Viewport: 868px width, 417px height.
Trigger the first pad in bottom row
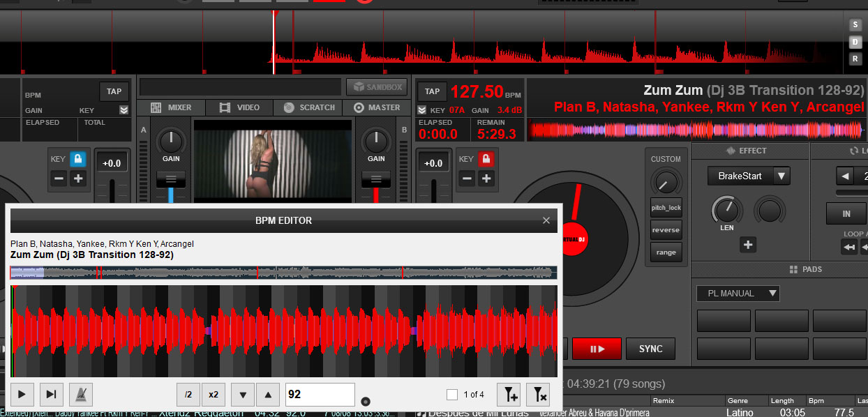(724, 348)
